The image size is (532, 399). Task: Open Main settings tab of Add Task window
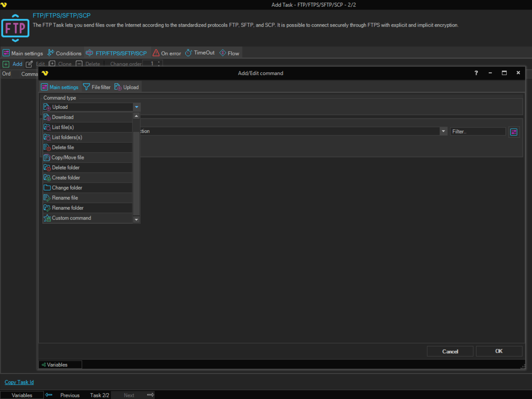(23, 53)
